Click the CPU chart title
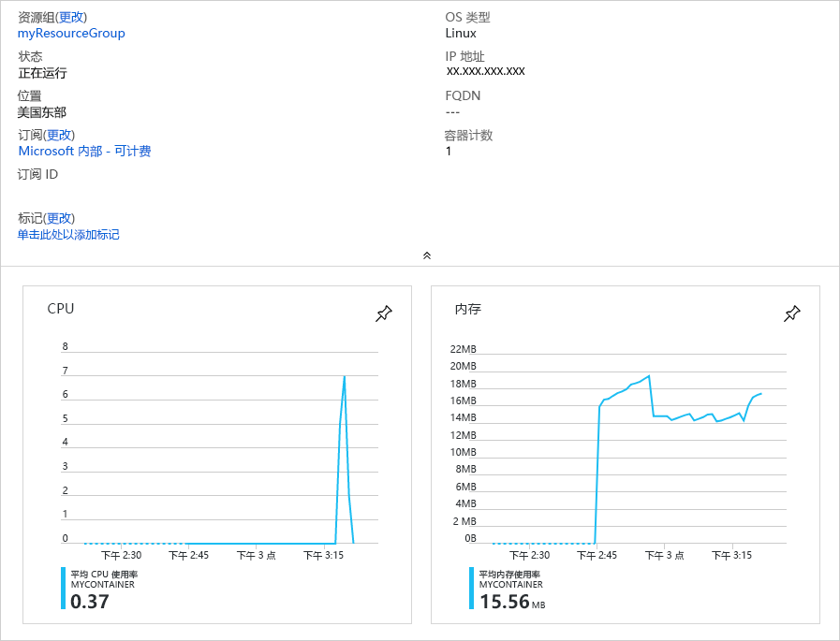The width and height of the screenshot is (840, 641). (x=61, y=309)
